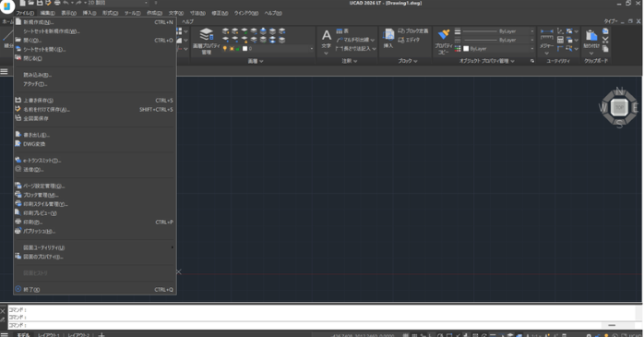
Task: Open the ウインドウ menu in menu bar
Action: [246, 13]
